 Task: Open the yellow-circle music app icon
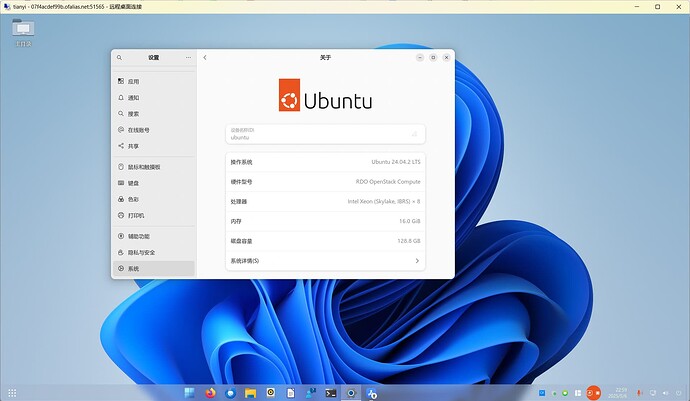271,393
